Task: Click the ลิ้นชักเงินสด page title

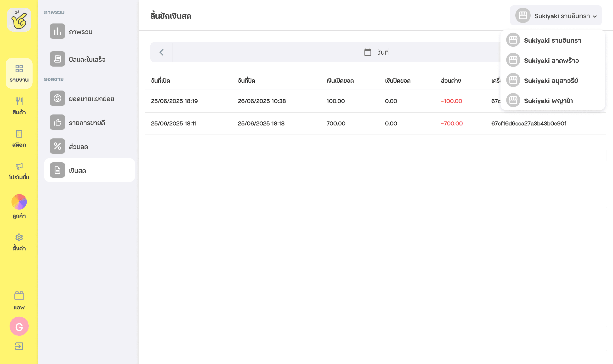Action: pyautogui.click(x=171, y=16)
